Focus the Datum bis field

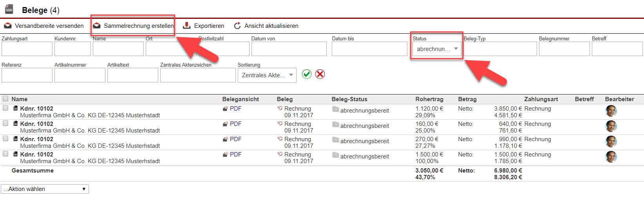(369, 49)
